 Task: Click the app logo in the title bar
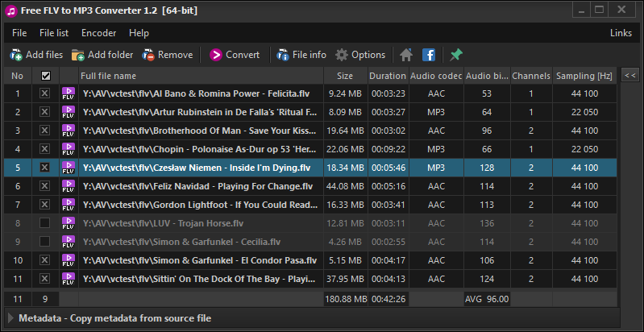coord(12,10)
